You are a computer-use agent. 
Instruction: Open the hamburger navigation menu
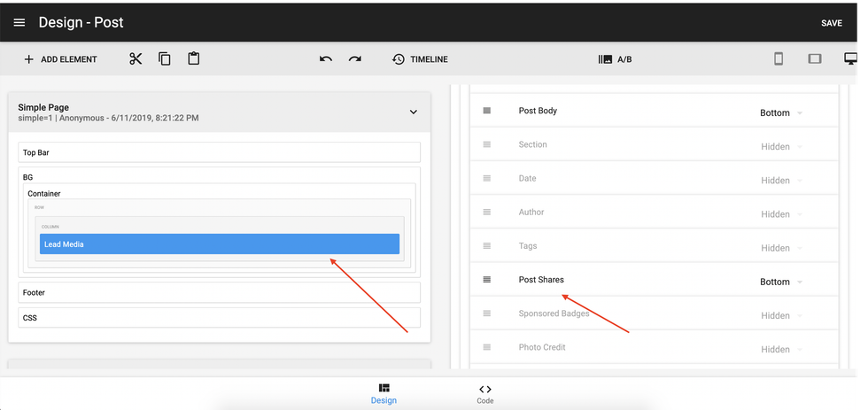[19, 22]
